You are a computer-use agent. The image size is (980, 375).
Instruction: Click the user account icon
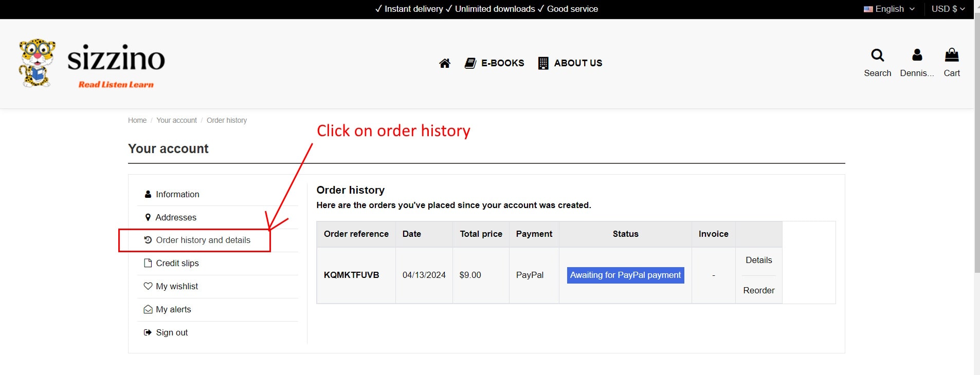coord(917,55)
